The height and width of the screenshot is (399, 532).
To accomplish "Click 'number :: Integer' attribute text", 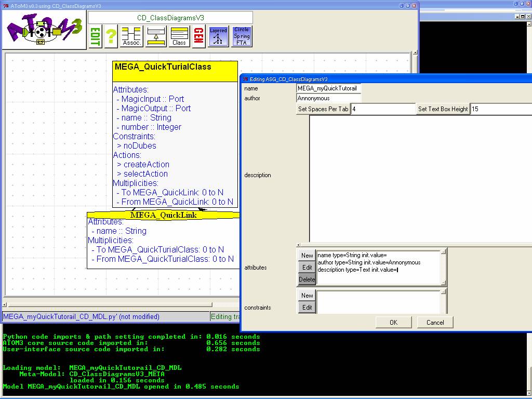I will click(x=151, y=127).
